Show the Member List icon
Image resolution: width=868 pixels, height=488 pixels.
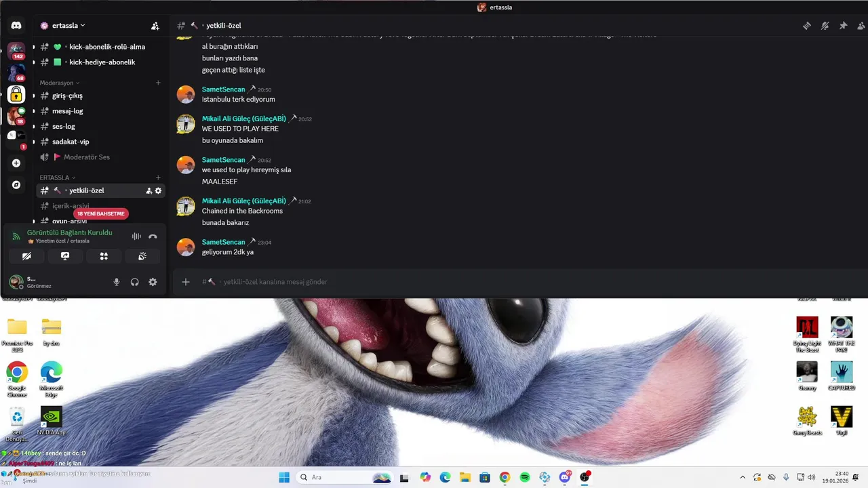[862, 26]
